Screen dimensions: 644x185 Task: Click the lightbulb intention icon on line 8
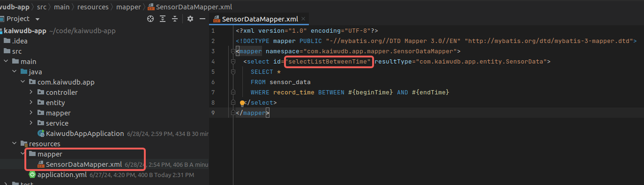point(242,103)
